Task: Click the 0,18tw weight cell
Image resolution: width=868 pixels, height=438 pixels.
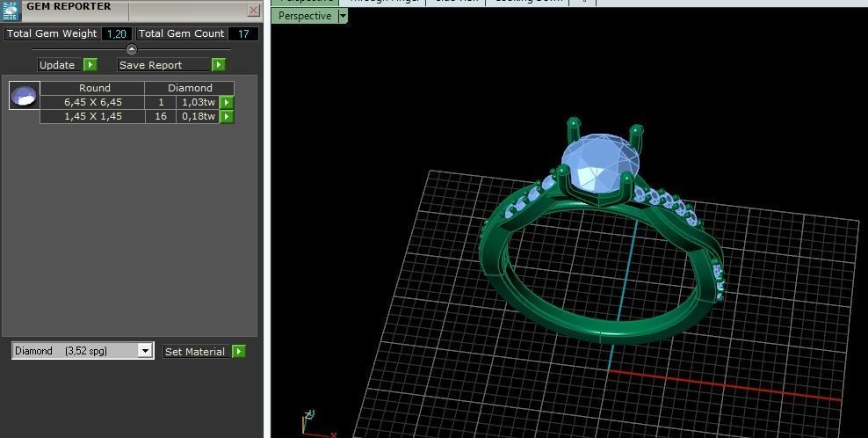Action: [198, 116]
